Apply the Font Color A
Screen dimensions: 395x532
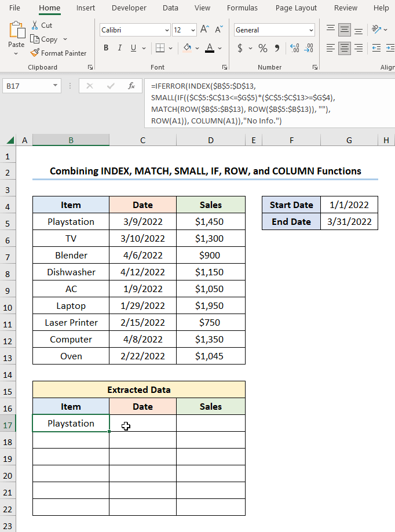pos(210,48)
